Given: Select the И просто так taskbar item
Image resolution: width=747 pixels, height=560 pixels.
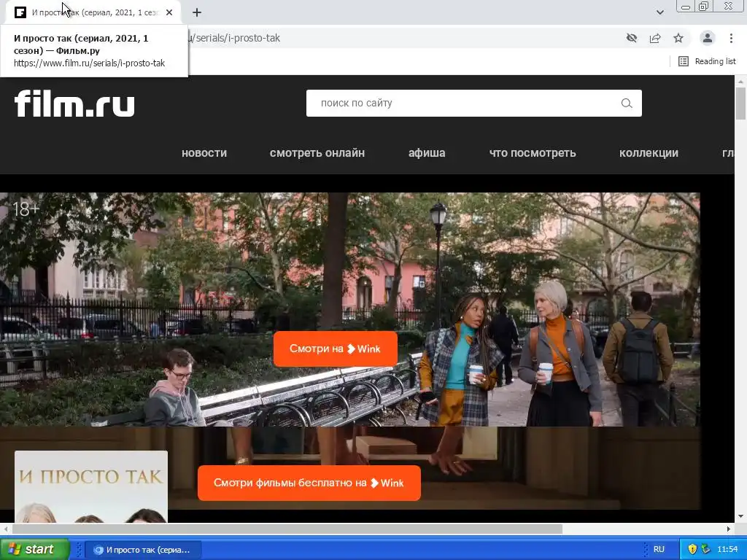Looking at the screenshot, I should 143,550.
